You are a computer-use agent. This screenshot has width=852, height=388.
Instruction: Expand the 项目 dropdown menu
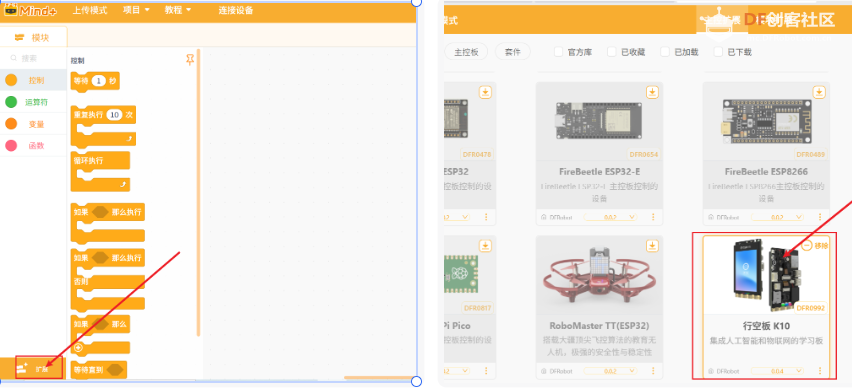136,10
